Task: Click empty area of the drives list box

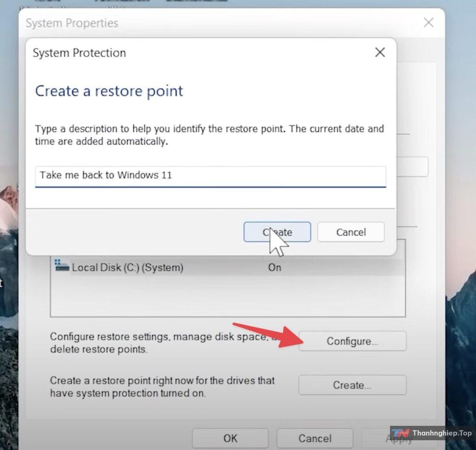Action: pos(227,298)
